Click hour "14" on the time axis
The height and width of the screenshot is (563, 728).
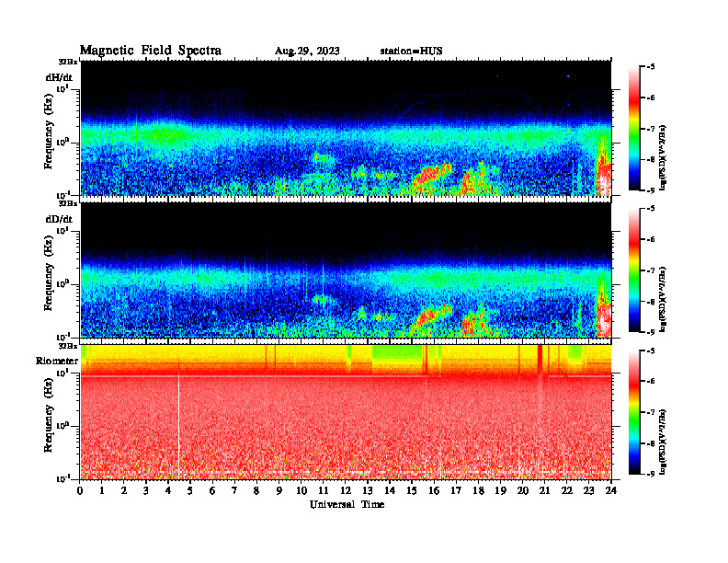point(390,490)
